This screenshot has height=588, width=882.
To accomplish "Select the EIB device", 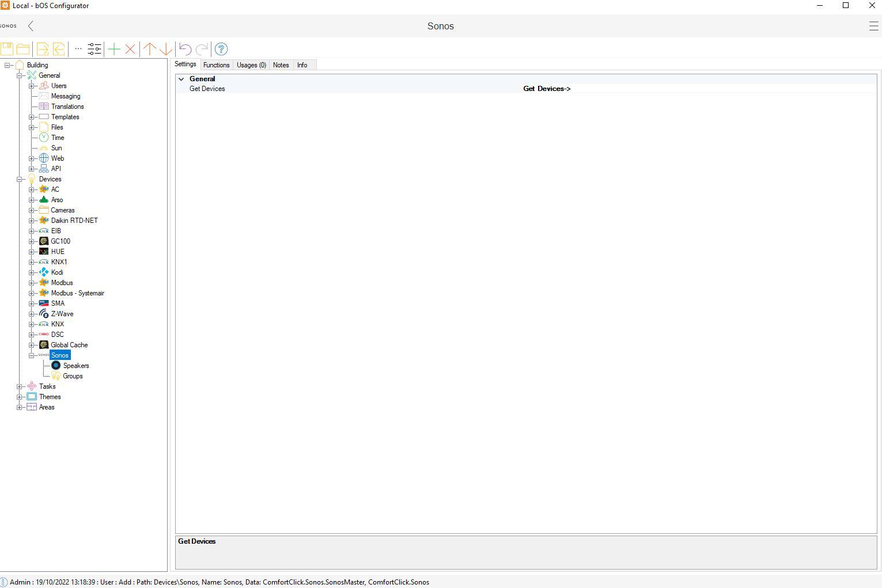I will (x=56, y=231).
